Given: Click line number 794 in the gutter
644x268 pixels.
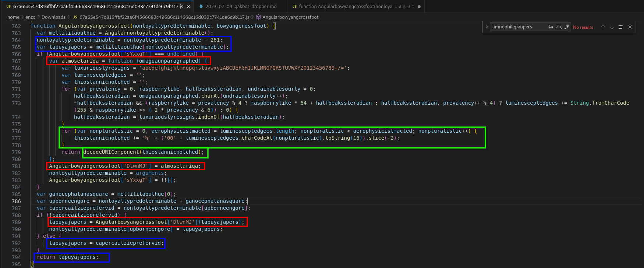Looking at the screenshot, I should coord(16,257).
